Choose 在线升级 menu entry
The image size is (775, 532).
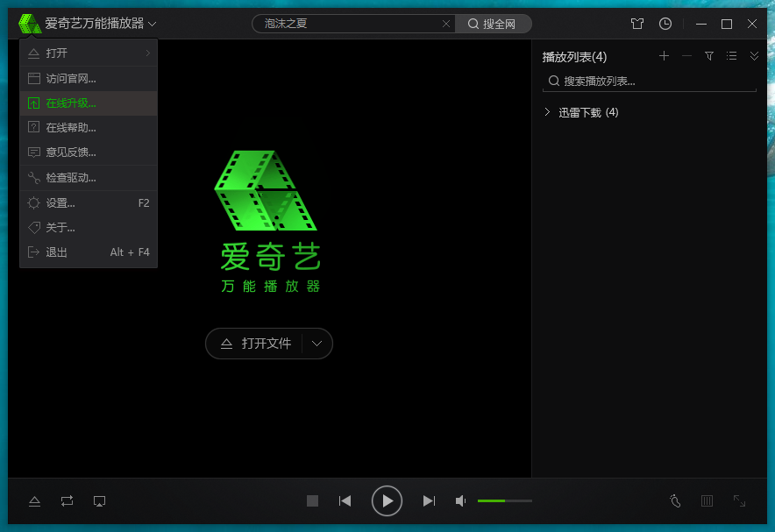[x=89, y=103]
